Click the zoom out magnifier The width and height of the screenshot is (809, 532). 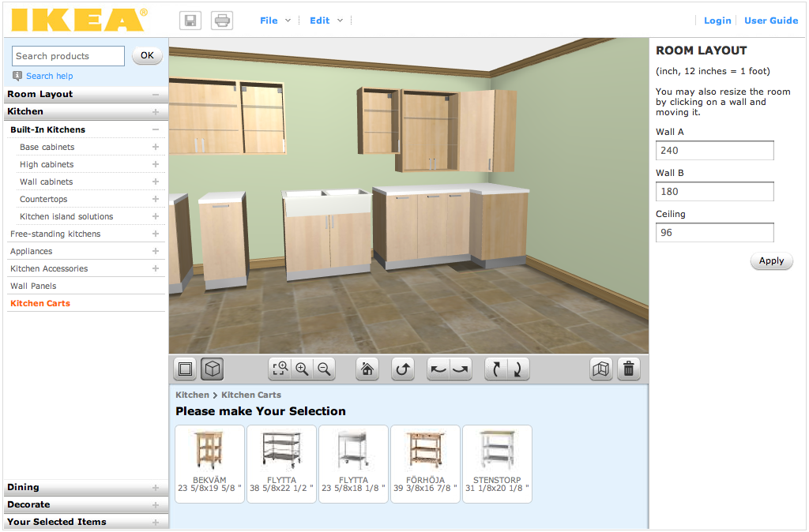point(324,369)
